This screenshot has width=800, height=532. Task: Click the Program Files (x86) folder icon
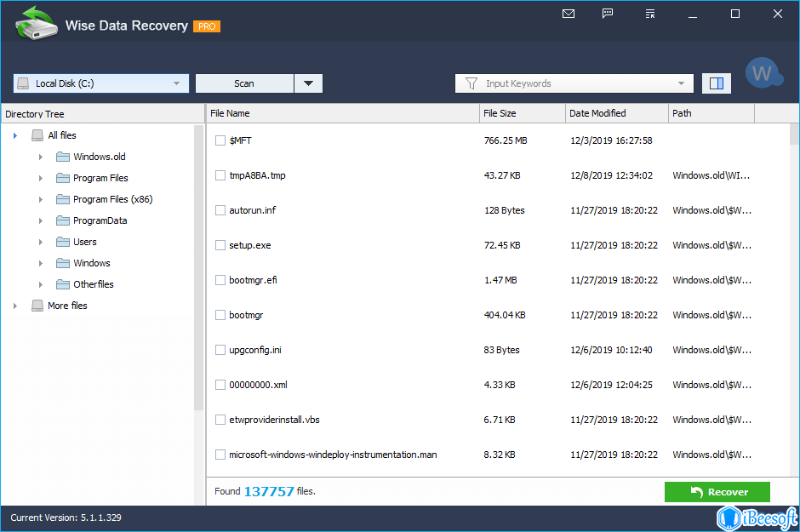63,199
